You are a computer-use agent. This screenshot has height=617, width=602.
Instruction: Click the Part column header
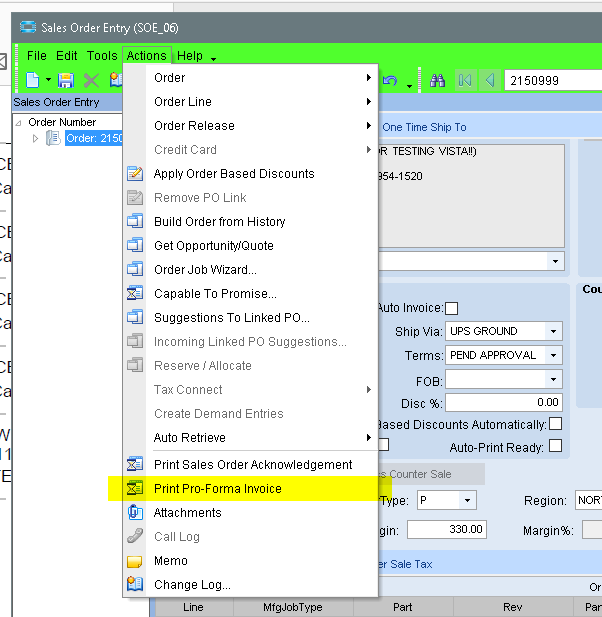[403, 607]
